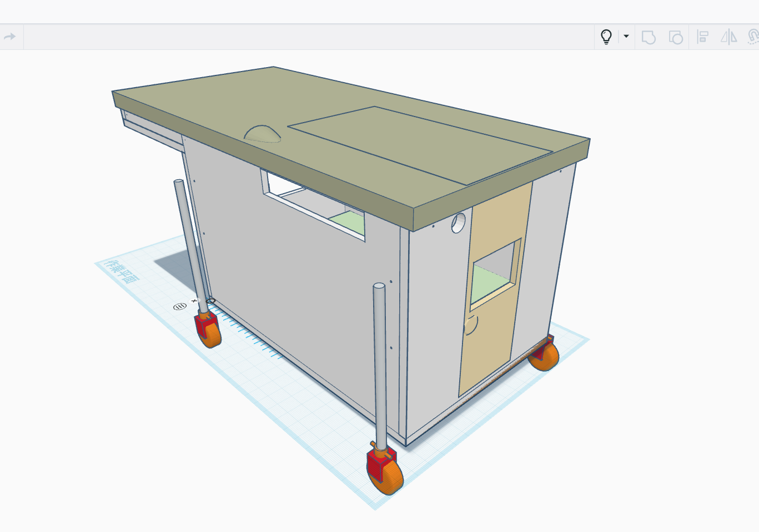This screenshot has width=759, height=532.
Task: Click the Group shapes icon
Action: [x=649, y=37]
